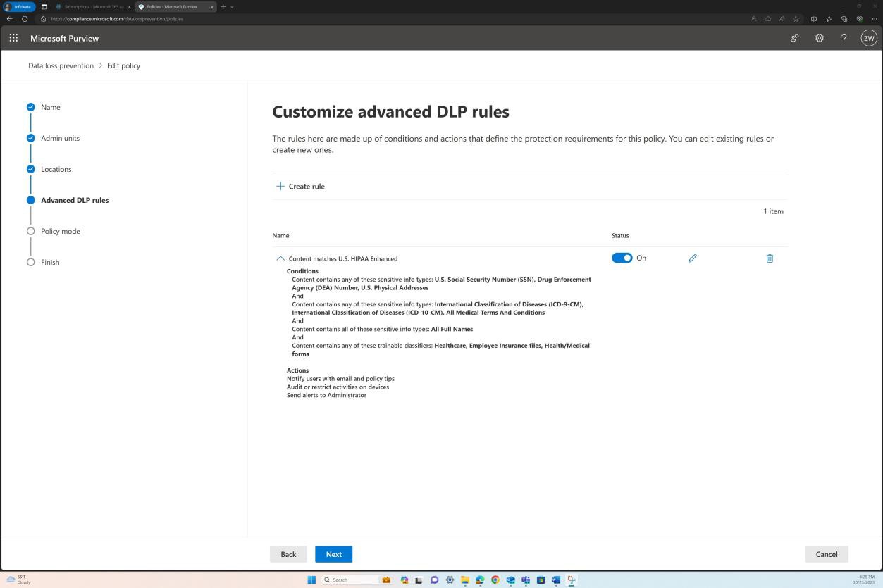Edit the HIPAA rule with the pencil icon

(692, 258)
